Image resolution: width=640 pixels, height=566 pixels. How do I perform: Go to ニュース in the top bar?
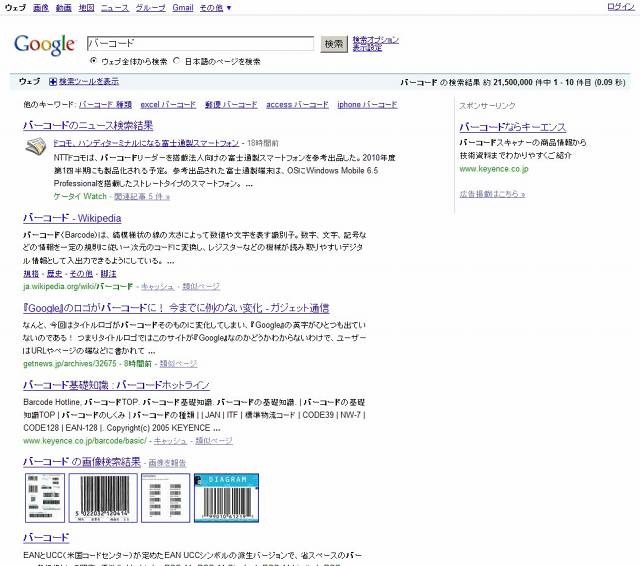(x=114, y=7)
